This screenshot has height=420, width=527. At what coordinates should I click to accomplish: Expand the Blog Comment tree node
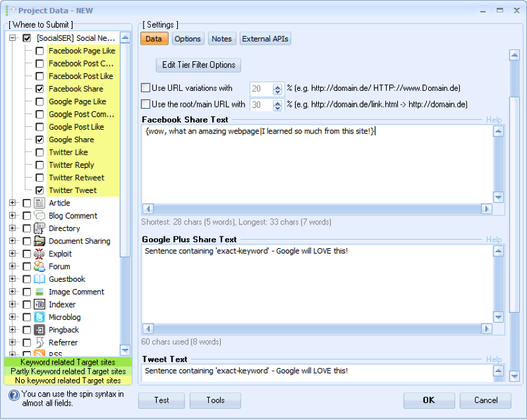tap(13, 216)
